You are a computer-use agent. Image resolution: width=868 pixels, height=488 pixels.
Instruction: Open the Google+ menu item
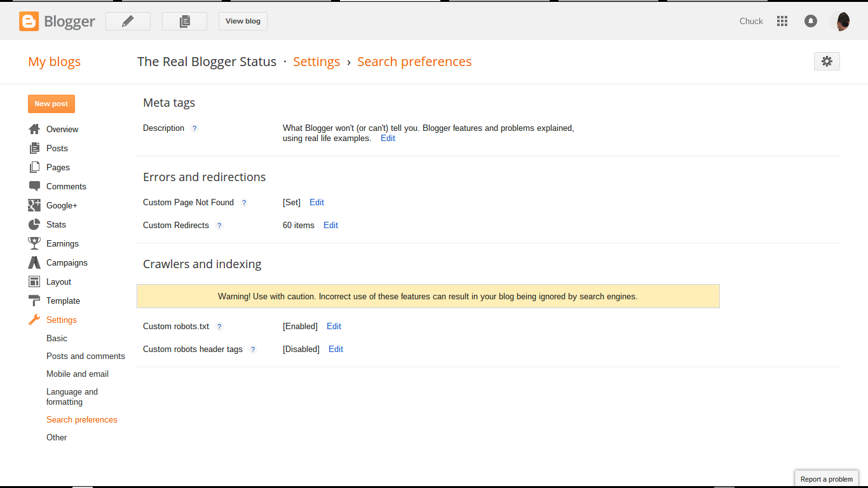[62, 205]
